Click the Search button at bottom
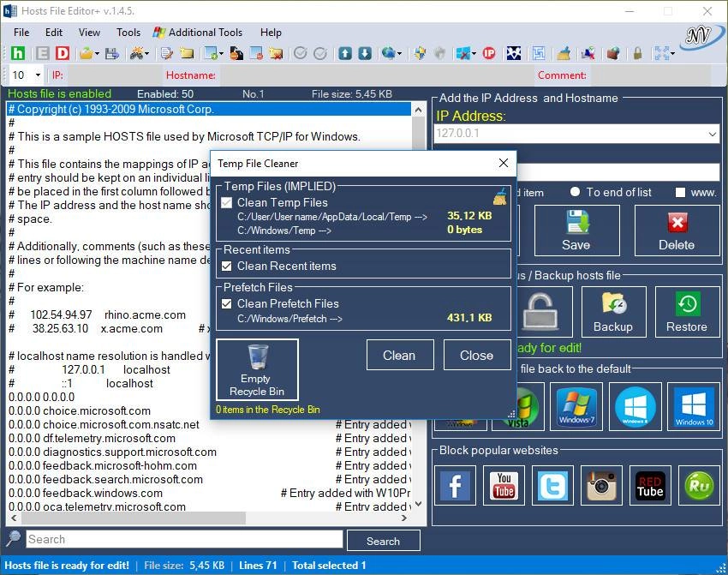 tap(383, 541)
